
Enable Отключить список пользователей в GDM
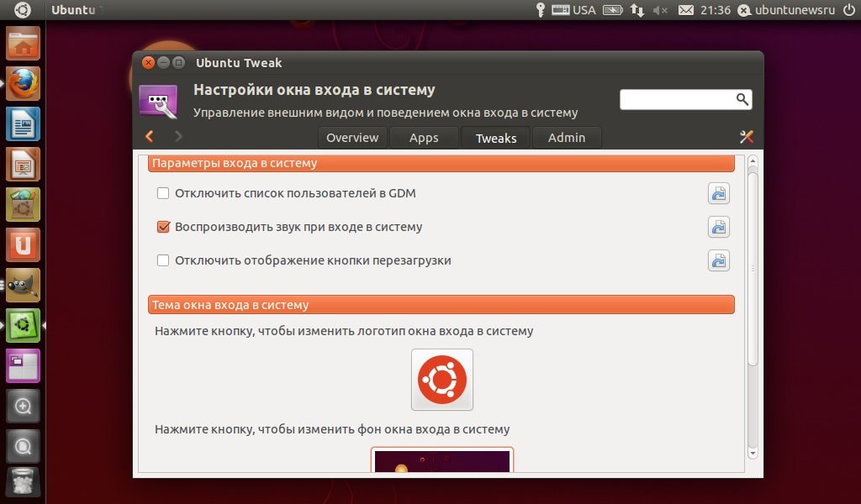[x=163, y=193]
